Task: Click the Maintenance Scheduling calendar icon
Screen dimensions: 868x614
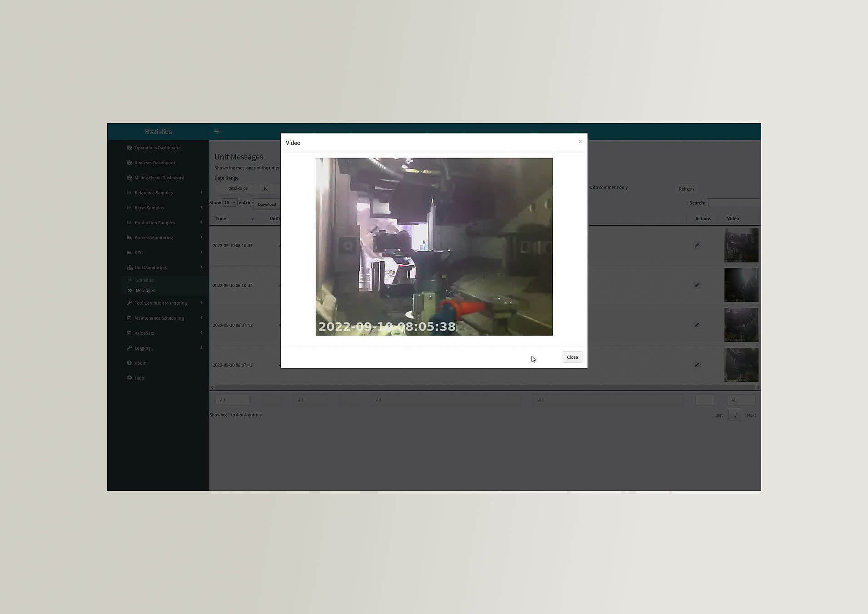Action: 129,318
